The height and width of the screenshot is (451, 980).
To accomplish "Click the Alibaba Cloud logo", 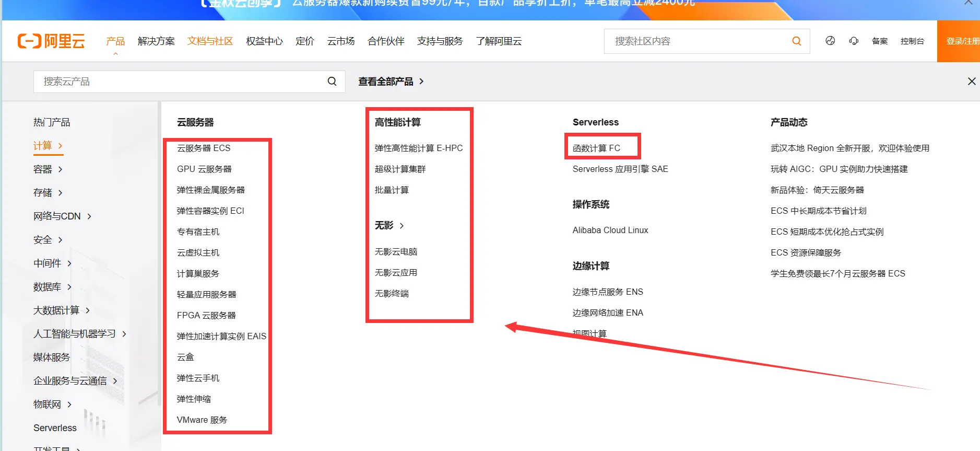I will (51, 41).
